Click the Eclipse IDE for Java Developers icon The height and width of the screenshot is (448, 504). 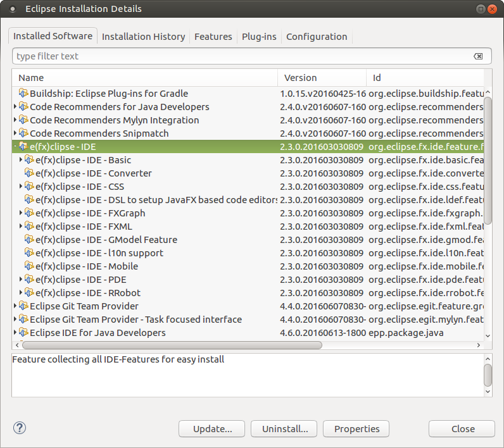click(24, 333)
